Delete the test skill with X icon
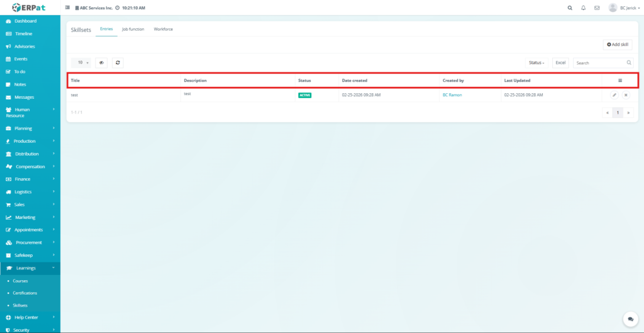The width and height of the screenshot is (644, 333). click(626, 95)
